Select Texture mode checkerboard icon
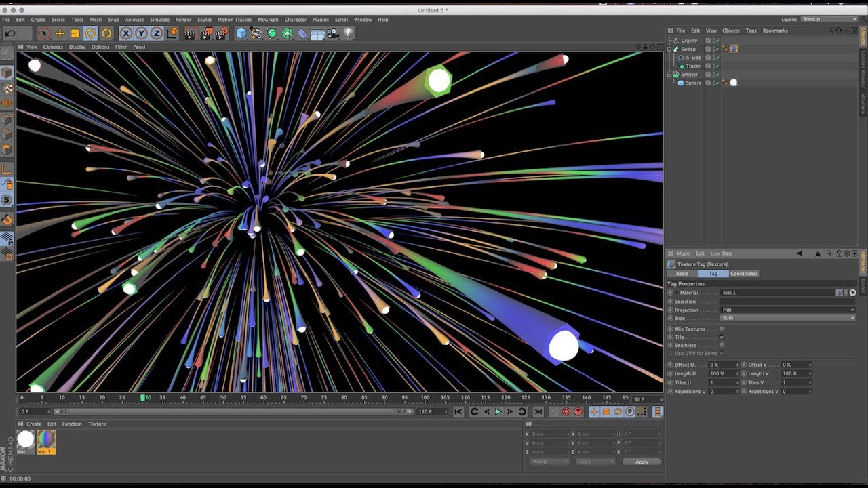 pos(7,88)
